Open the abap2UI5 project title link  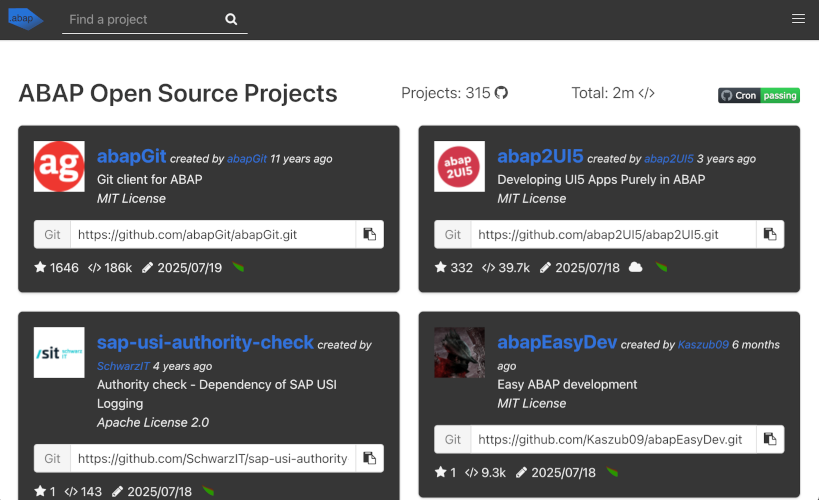click(540, 156)
